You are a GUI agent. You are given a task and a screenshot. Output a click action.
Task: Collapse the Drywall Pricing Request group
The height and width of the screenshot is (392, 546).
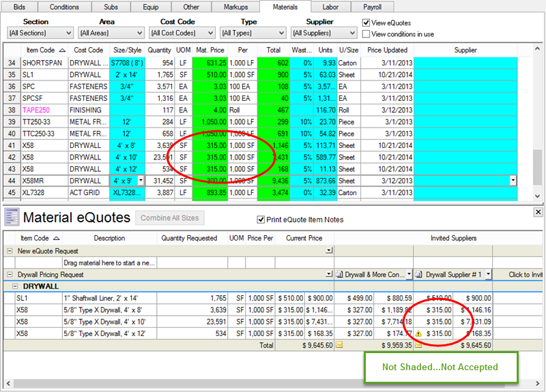[x=10, y=275]
